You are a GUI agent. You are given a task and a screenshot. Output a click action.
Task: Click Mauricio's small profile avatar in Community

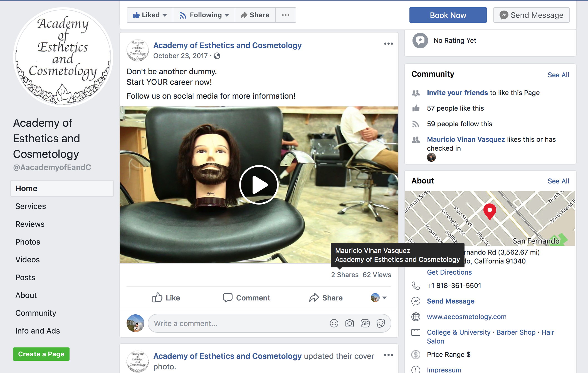[x=431, y=157]
